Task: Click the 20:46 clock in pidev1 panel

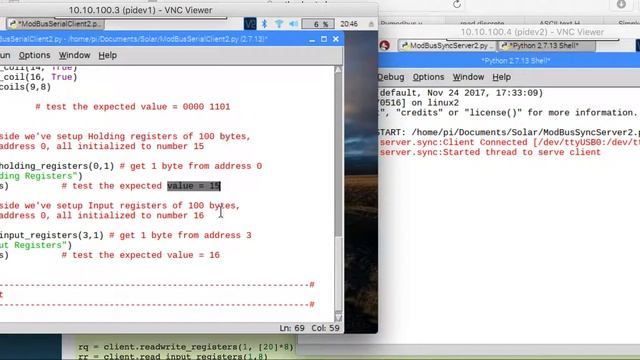Action: pos(349,24)
